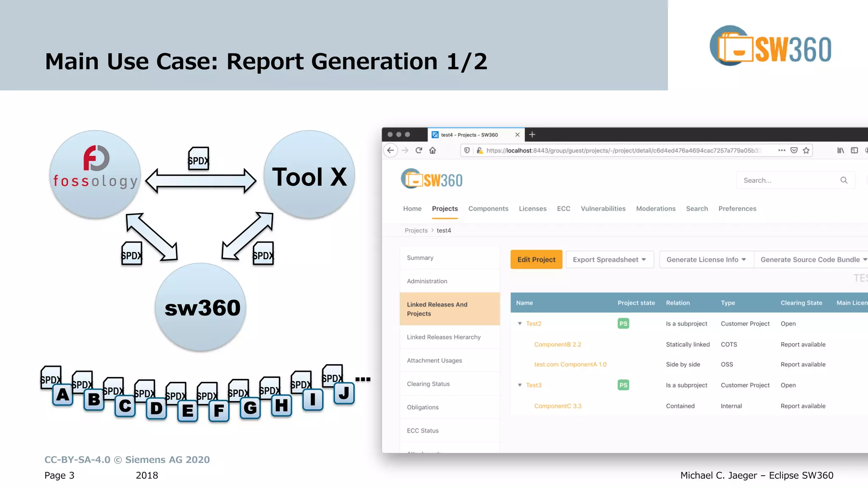Click the SW360 logo in the web app

pyautogui.click(x=431, y=179)
